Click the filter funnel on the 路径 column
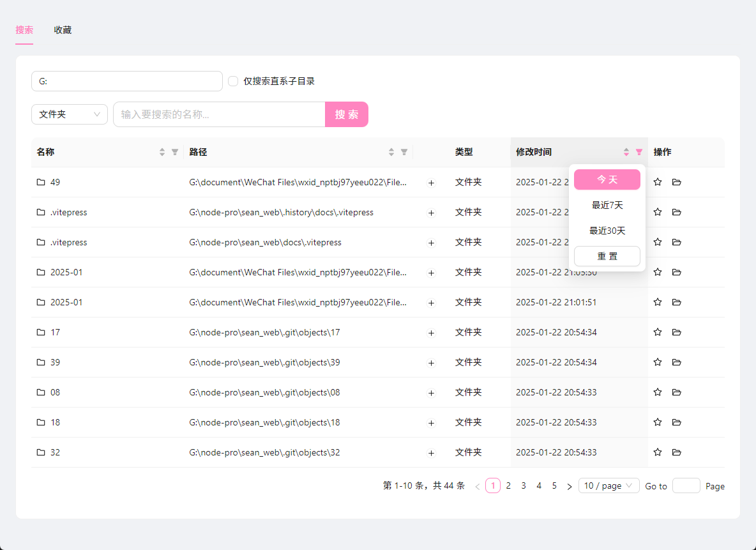Image resolution: width=756 pixels, height=550 pixels. click(x=404, y=152)
